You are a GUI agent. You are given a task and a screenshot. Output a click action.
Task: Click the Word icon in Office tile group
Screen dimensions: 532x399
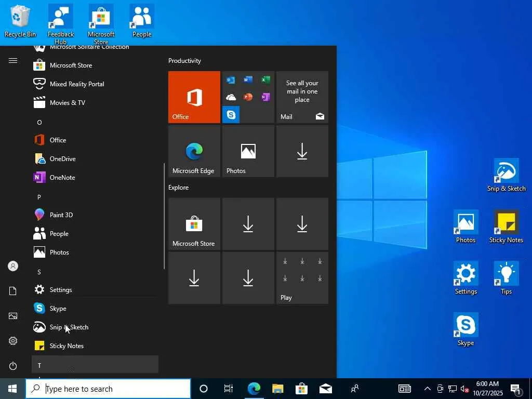(248, 79)
